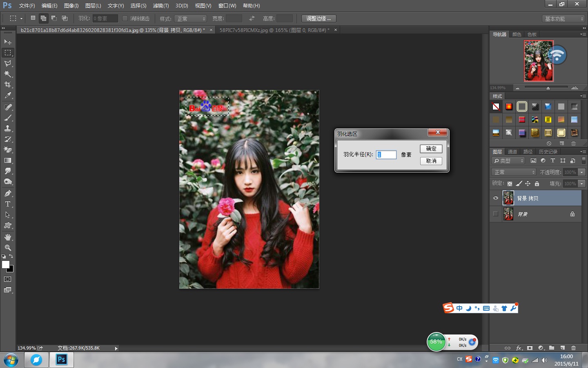This screenshot has width=588, height=368.
Task: Click the Navigator preview thumbnail
Action: (539, 61)
